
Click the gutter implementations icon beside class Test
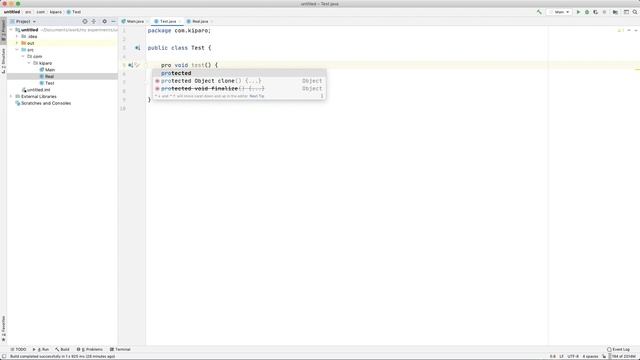click(138, 48)
